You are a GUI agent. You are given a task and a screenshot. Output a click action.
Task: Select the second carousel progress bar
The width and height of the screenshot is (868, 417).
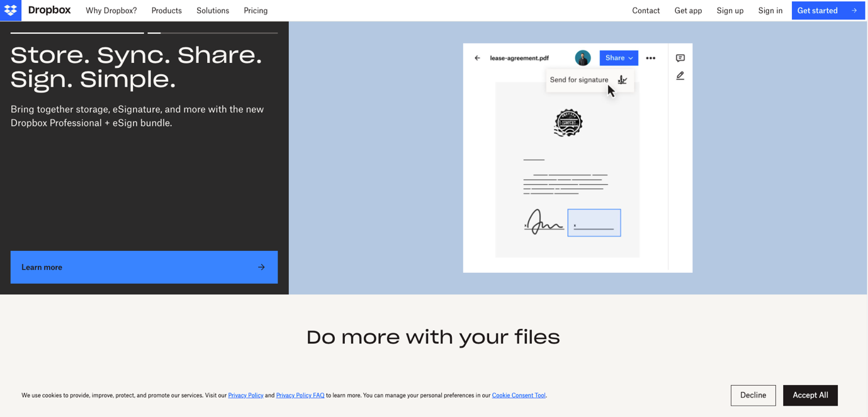[213, 33]
